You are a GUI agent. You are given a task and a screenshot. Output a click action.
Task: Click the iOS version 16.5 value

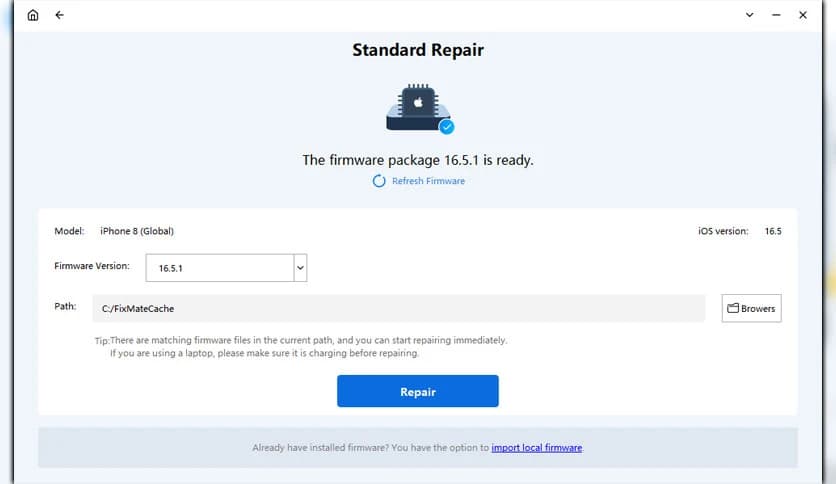772,231
